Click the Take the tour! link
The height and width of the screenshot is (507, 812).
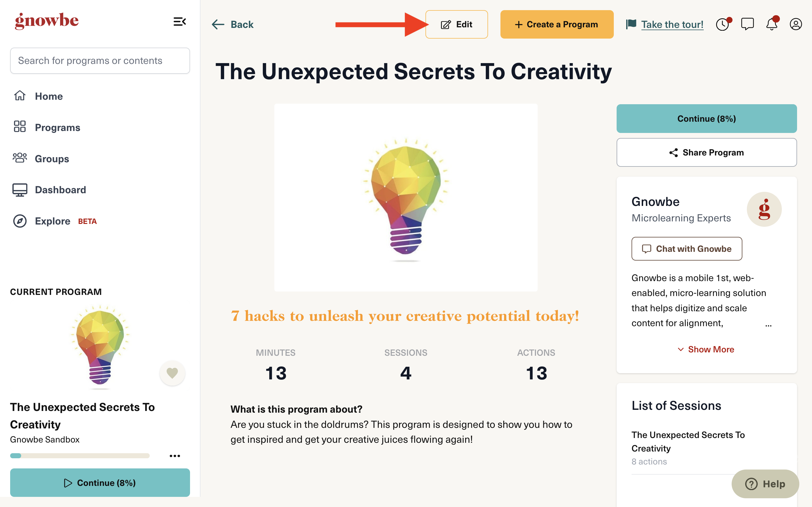pos(672,25)
